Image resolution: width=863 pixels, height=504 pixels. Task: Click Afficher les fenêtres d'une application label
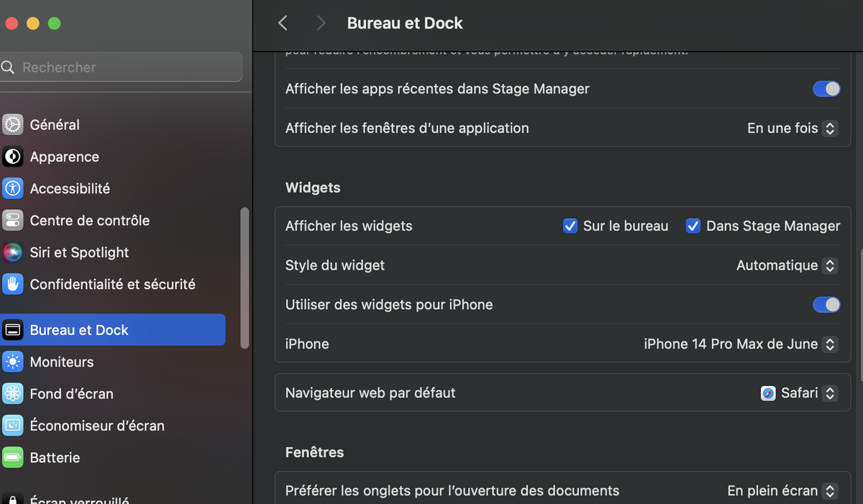[x=407, y=129]
